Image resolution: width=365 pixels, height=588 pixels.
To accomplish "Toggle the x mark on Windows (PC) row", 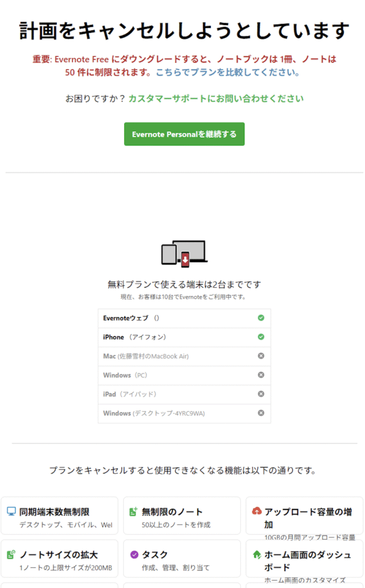I will coord(261,375).
